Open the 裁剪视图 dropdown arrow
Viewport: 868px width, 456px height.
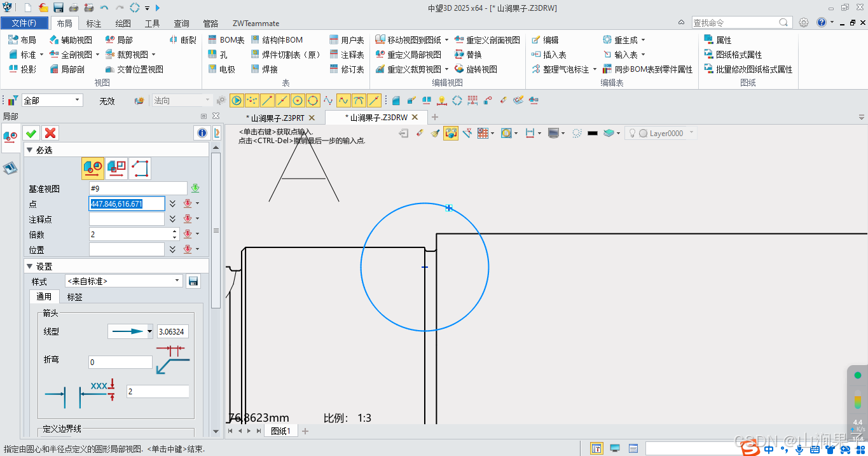point(153,55)
